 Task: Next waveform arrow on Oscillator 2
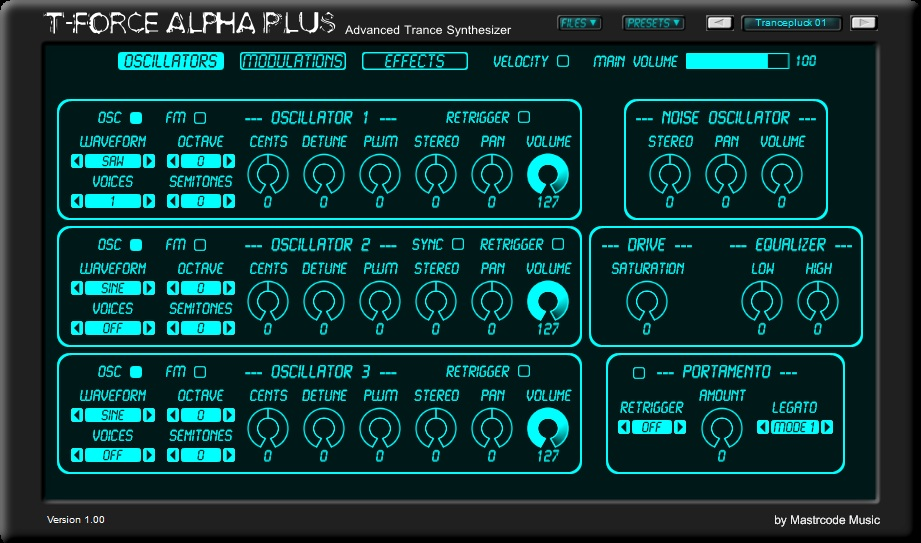(149, 288)
